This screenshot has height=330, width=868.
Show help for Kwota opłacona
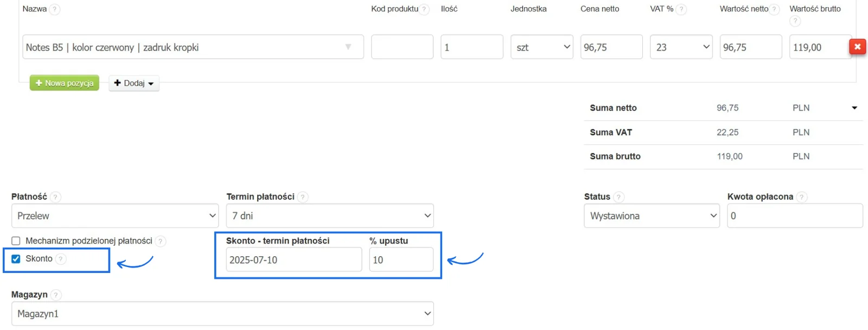pyautogui.click(x=802, y=197)
